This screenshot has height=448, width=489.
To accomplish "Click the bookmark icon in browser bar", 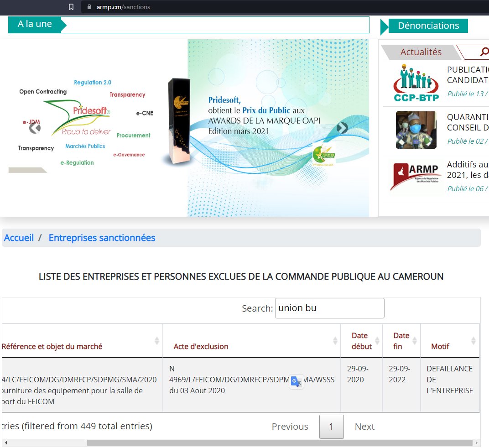I will coord(71,7).
